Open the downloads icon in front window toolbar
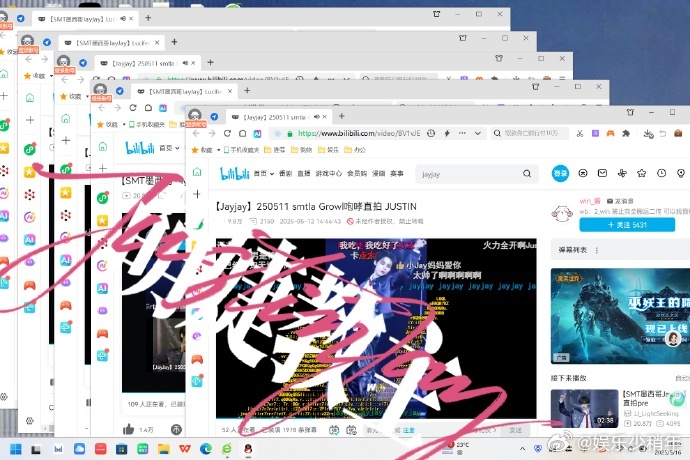Viewport: 690px width, 460px height. pyautogui.click(x=648, y=133)
